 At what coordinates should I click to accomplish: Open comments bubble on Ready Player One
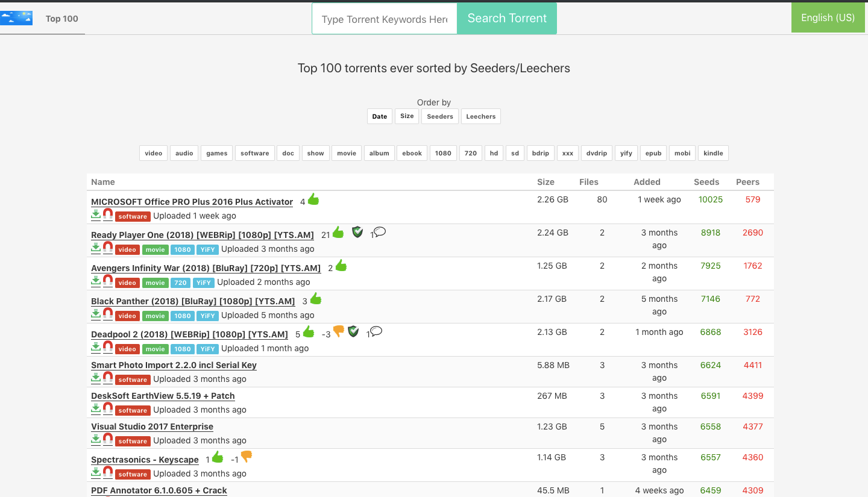[x=379, y=232]
